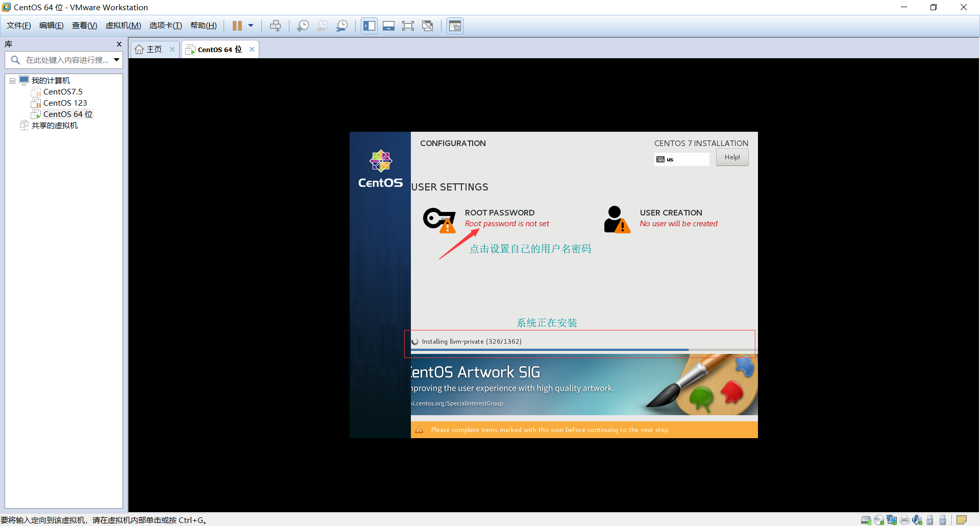This screenshot has height=526, width=980.
Task: Click the orange warning message bar
Action: [584, 430]
